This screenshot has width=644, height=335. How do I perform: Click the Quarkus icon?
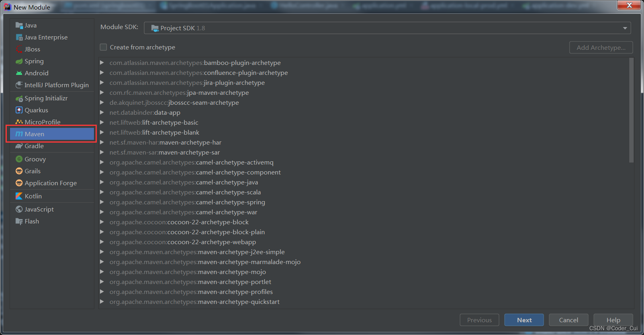[19, 110]
